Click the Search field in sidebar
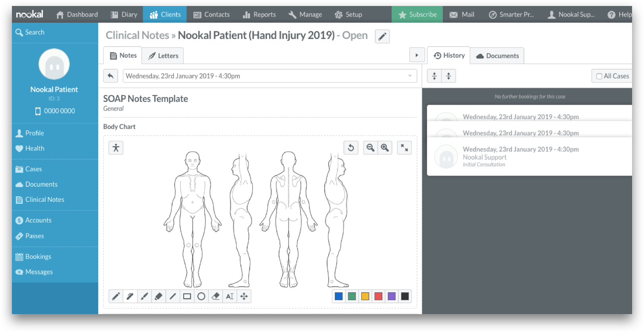This screenshot has height=332, width=644. [x=55, y=32]
